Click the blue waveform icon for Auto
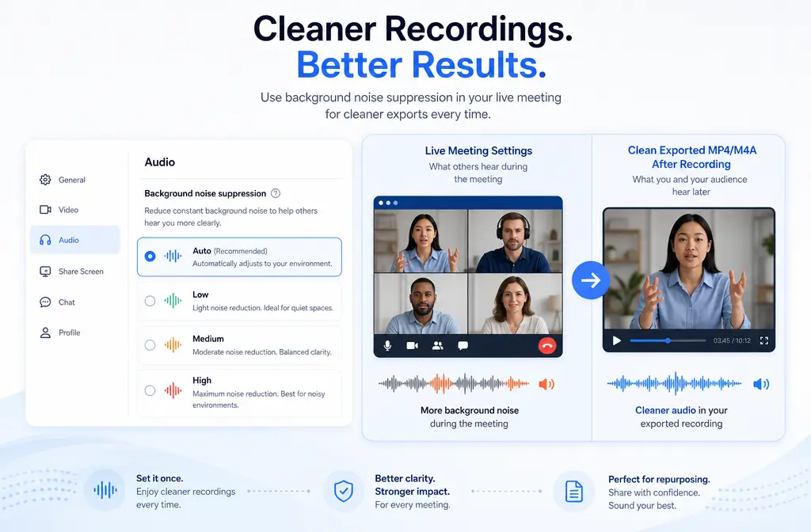Screen dimensions: 811x532 tap(173, 256)
